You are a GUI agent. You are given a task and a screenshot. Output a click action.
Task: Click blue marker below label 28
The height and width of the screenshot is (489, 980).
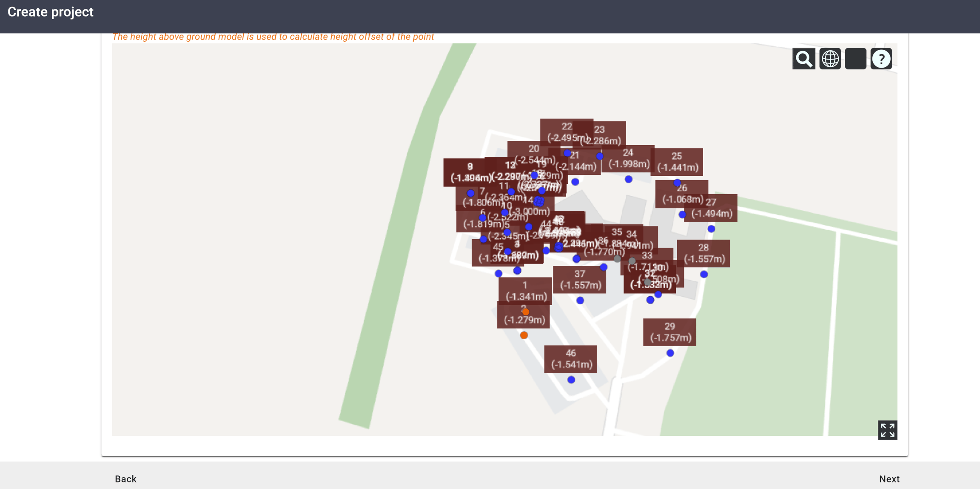click(x=704, y=275)
